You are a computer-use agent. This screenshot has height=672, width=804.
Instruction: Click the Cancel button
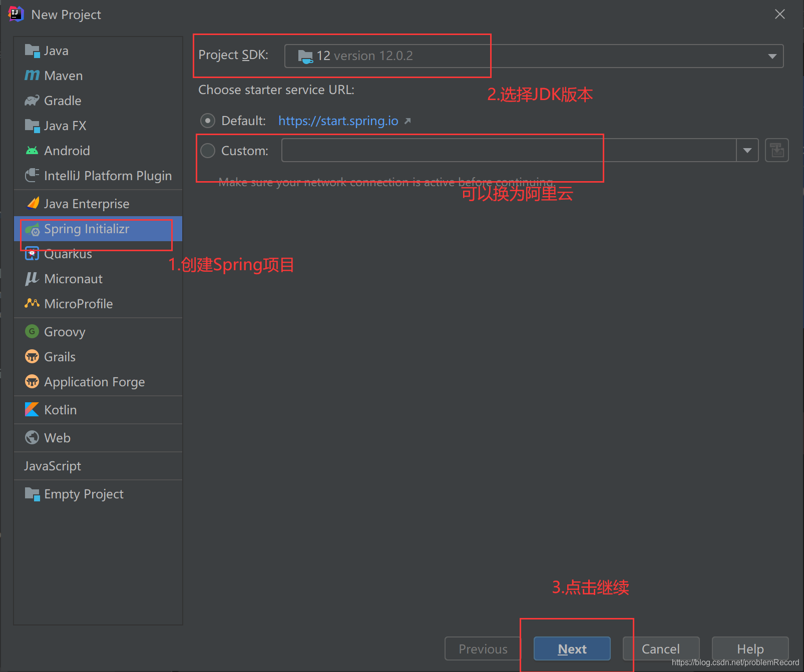(x=661, y=649)
